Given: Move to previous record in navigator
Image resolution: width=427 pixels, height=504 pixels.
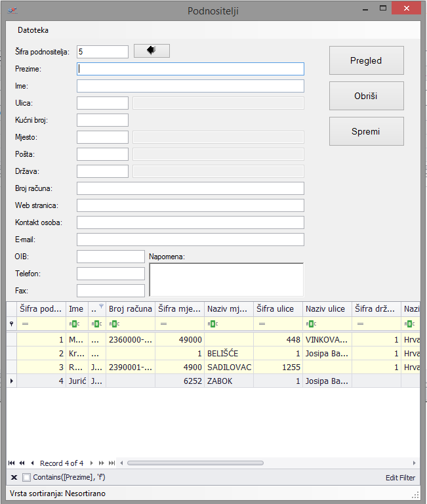Looking at the screenshot, I should 32,463.
